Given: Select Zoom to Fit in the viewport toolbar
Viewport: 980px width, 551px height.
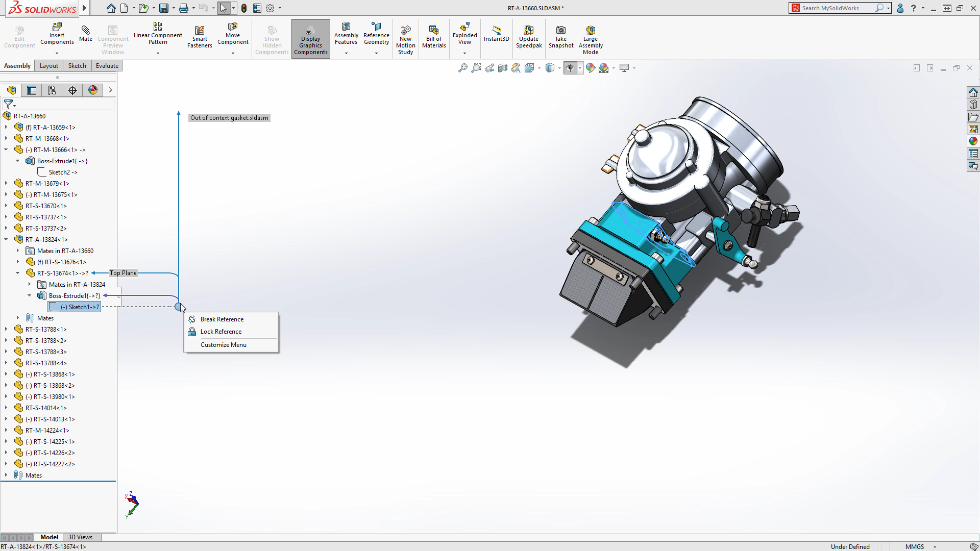Looking at the screenshot, I should click(462, 68).
